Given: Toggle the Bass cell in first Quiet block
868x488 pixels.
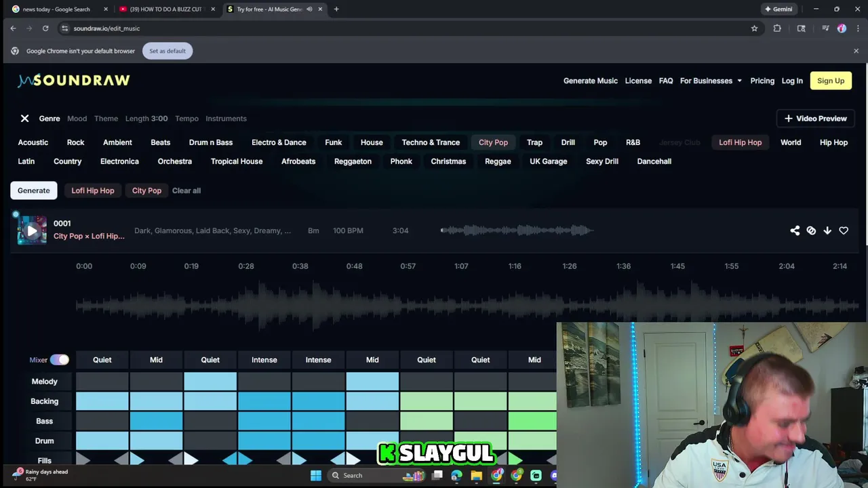Looking at the screenshot, I should pos(102,421).
